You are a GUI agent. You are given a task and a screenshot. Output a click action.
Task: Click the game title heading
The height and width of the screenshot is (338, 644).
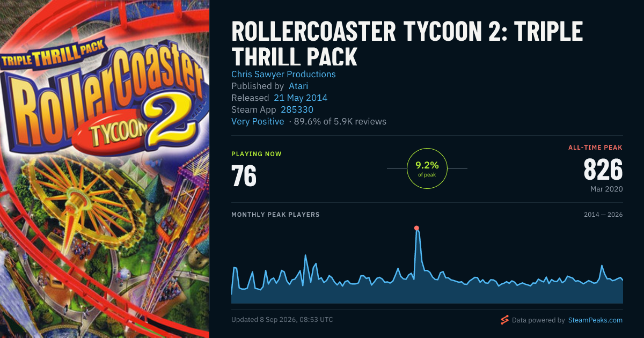pyautogui.click(x=407, y=44)
